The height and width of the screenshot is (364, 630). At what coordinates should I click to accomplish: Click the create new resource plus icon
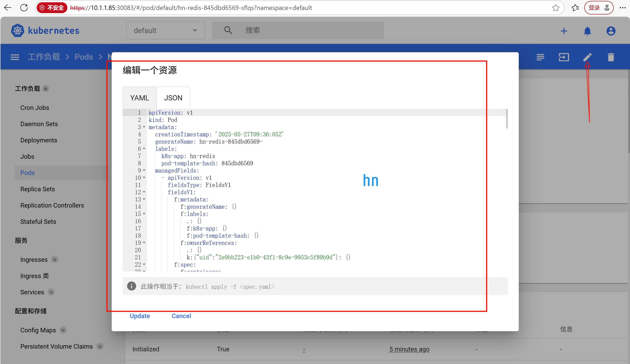(x=564, y=31)
